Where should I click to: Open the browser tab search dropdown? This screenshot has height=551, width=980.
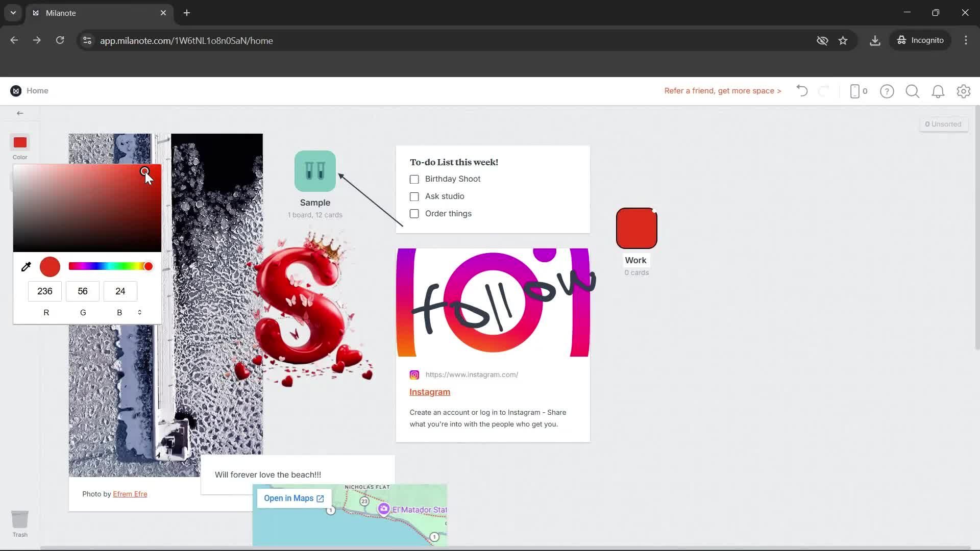12,13
